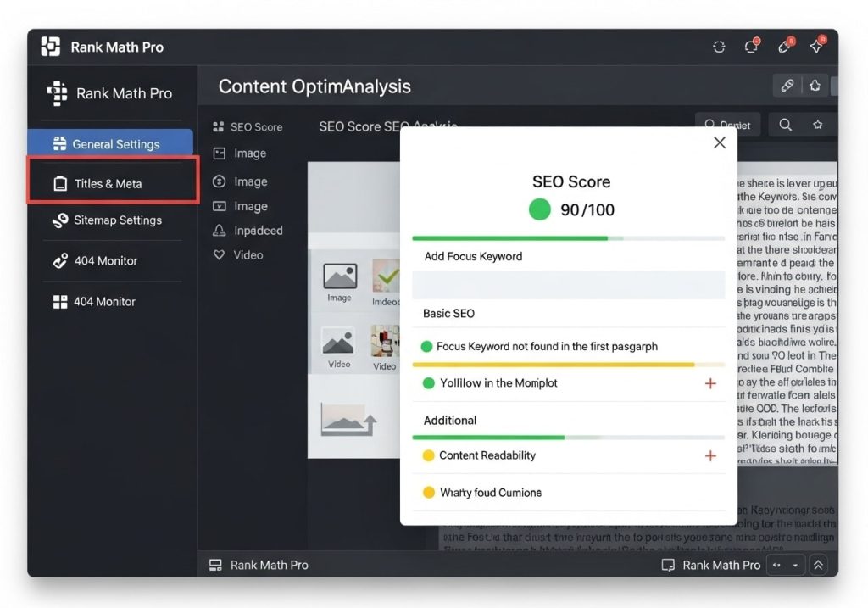This screenshot has width=868, height=608.
Task: Click the green Additional progress bar
Action: click(x=569, y=438)
